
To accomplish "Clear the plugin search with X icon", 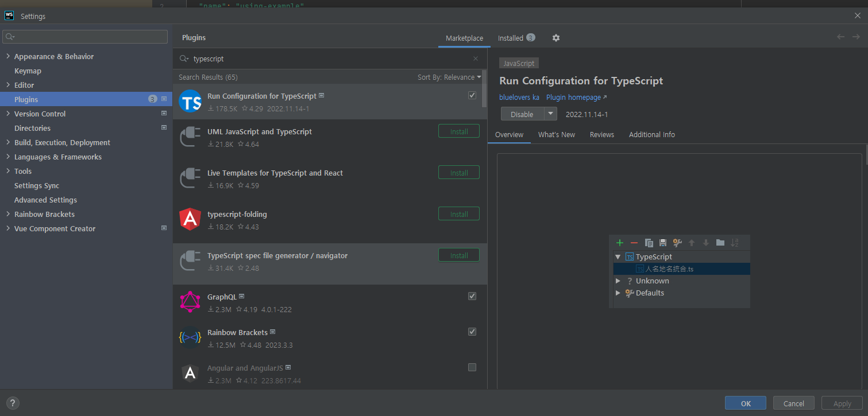I will click(x=476, y=59).
